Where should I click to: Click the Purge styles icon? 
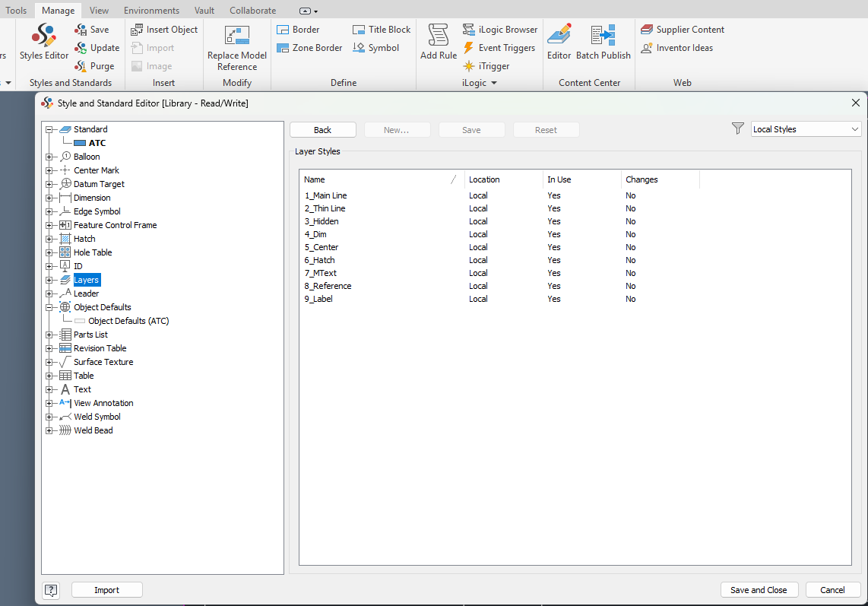pyautogui.click(x=81, y=66)
